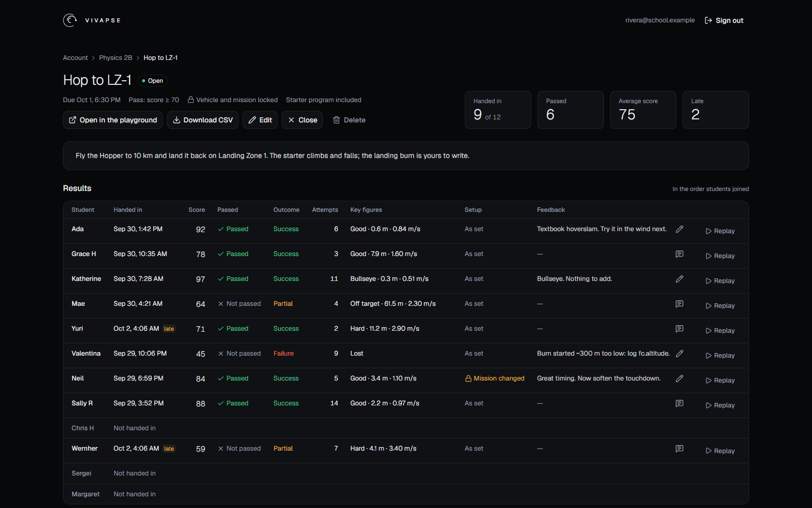Replay Valentina's failed flight
The width and height of the screenshot is (812, 508).
[720, 356]
